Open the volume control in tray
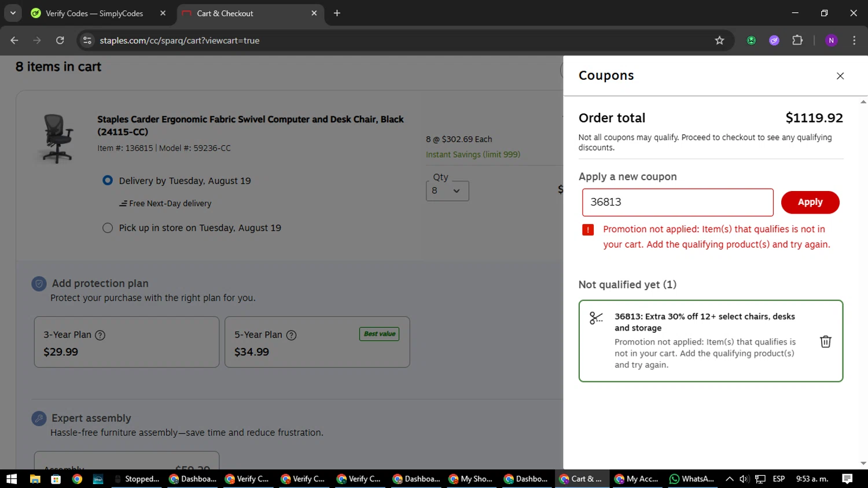Viewport: 868px width, 488px height. (x=744, y=479)
